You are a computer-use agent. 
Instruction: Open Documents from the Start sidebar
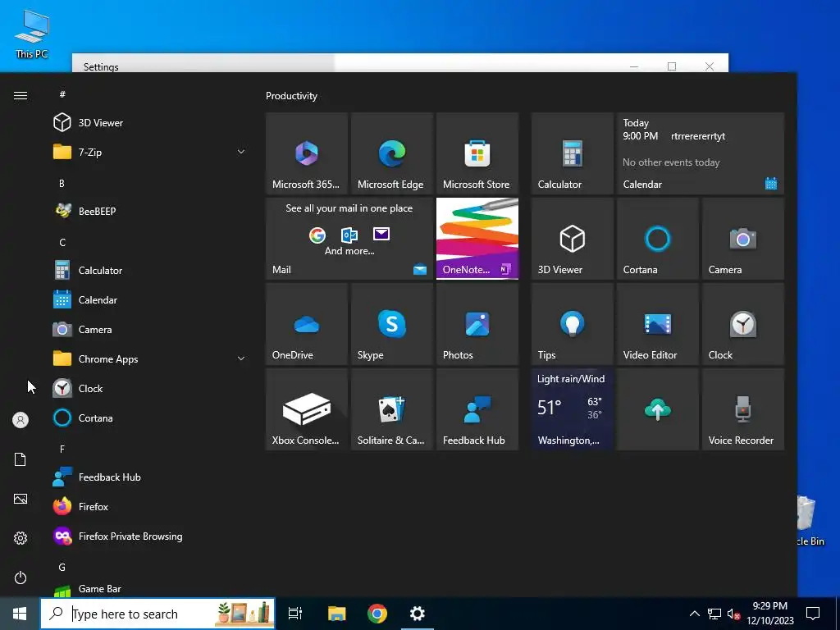(x=21, y=459)
